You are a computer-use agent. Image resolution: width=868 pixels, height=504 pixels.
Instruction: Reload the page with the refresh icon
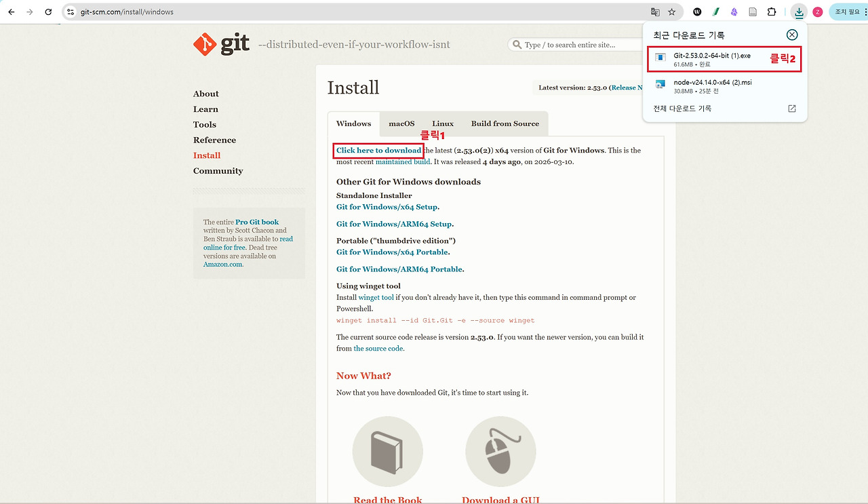click(x=48, y=12)
